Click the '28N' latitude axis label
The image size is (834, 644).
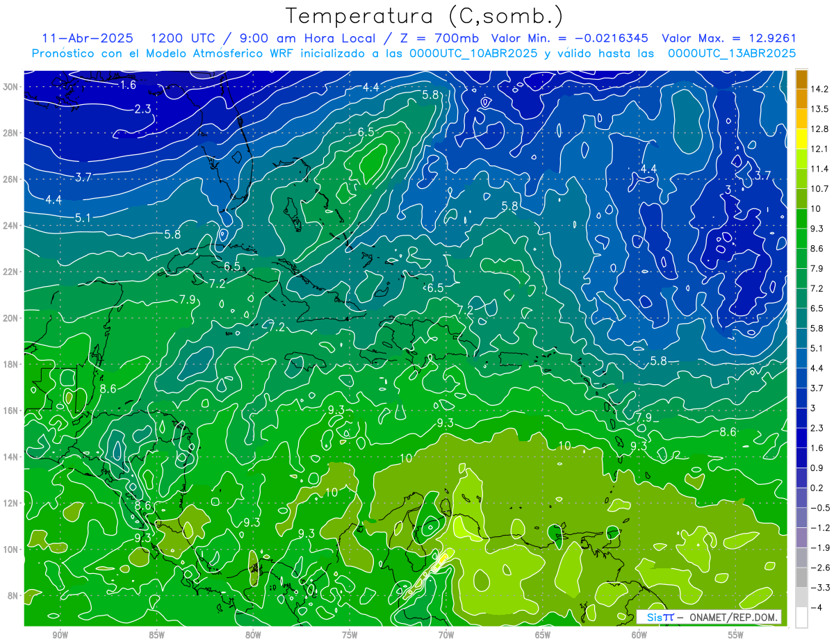[10, 133]
